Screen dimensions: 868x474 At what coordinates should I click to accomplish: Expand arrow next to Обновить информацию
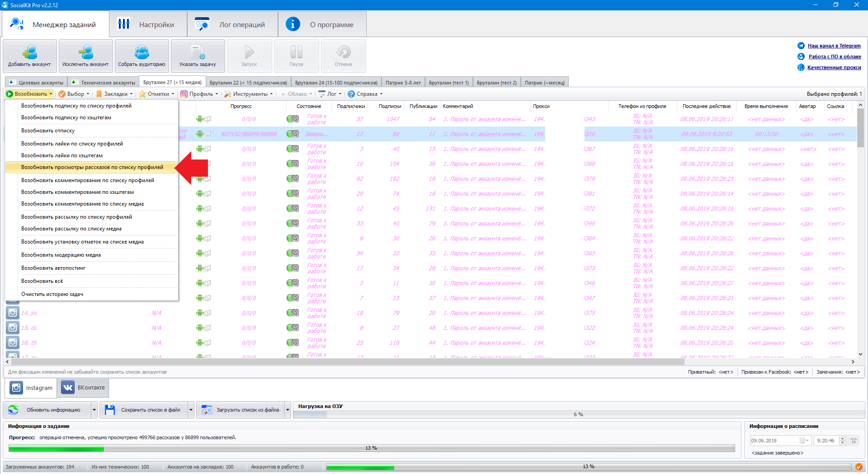point(94,410)
